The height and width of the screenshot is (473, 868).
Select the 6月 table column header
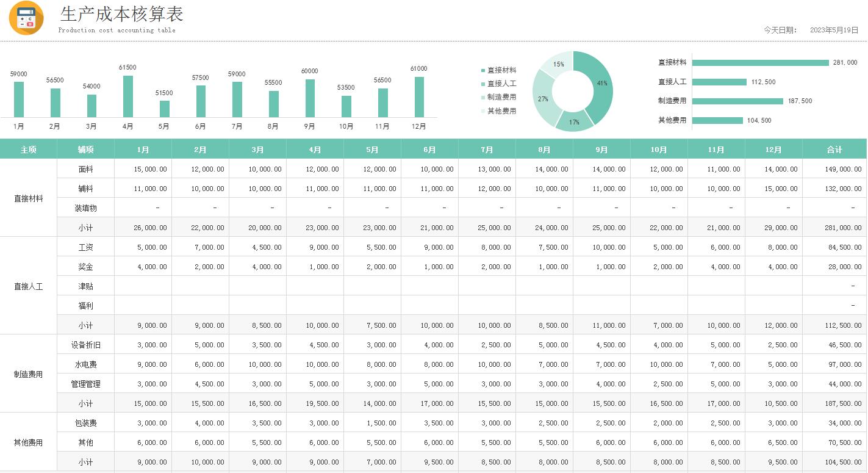429,150
